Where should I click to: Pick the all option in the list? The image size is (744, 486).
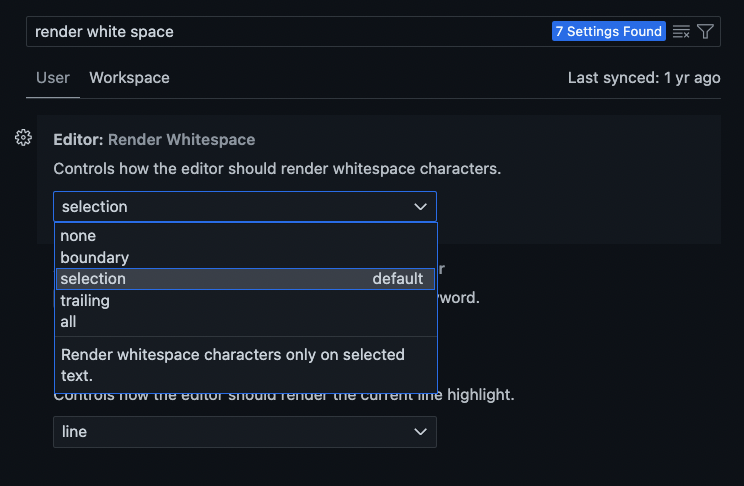68,322
